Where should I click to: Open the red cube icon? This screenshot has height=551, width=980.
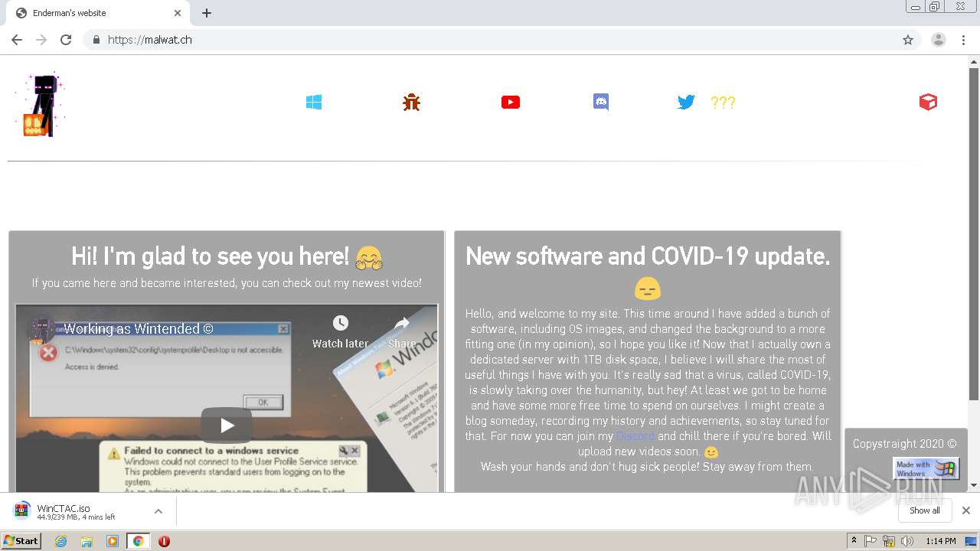pos(928,103)
